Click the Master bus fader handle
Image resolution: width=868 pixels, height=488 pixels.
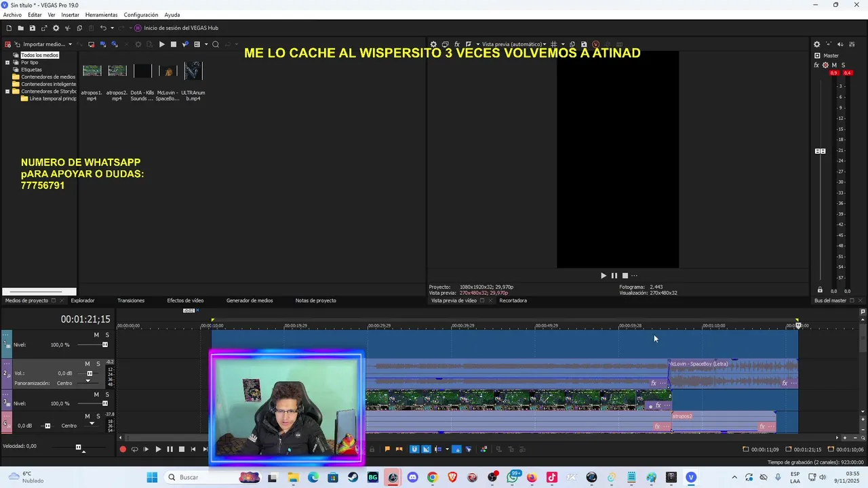tap(820, 151)
